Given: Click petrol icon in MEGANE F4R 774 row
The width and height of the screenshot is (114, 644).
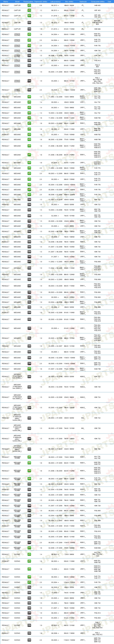Looking at the screenshot, I should tap(29, 194).
